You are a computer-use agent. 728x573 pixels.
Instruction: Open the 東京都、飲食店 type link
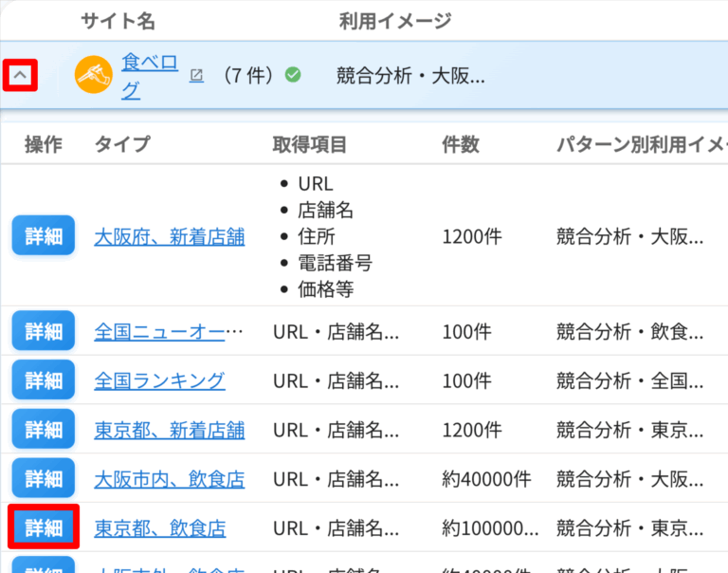159,528
